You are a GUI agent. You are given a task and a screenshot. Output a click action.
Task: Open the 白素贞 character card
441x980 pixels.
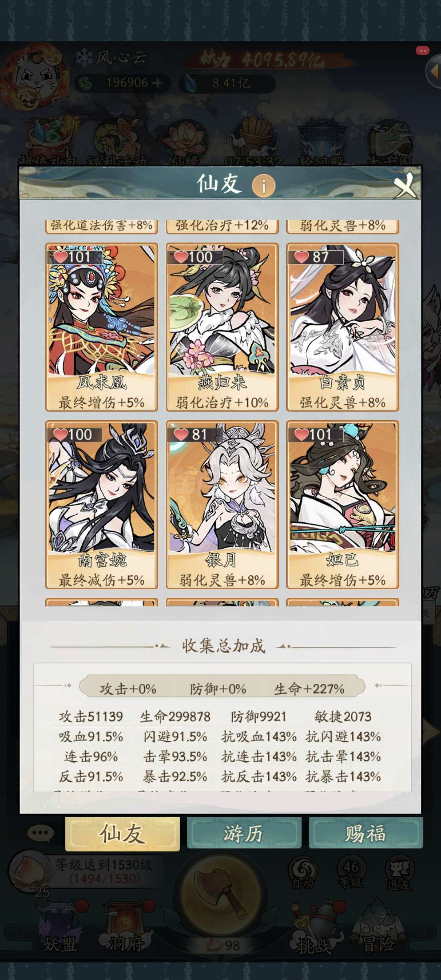[343, 327]
